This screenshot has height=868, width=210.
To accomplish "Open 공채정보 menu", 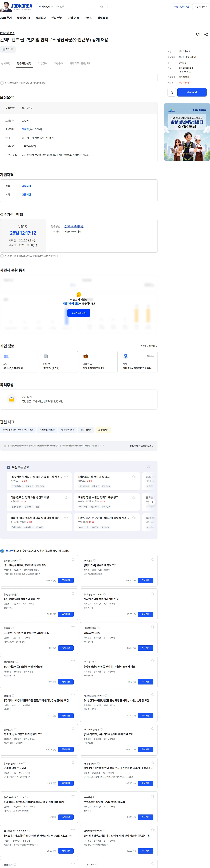I will [x=40, y=18].
